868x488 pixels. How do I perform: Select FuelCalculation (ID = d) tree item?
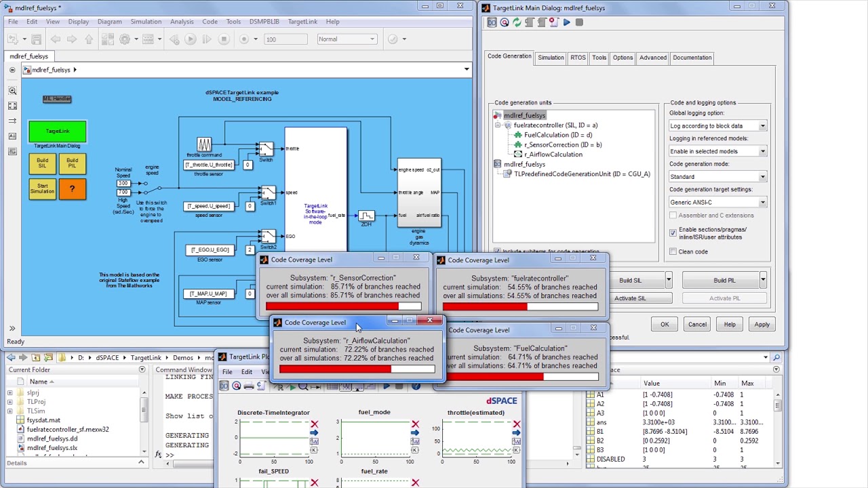[x=558, y=135]
